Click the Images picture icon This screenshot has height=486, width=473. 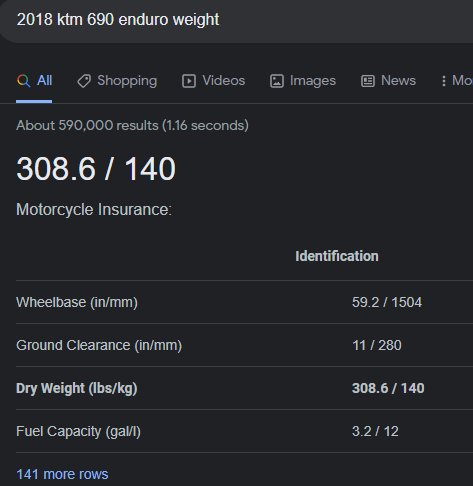[277, 81]
